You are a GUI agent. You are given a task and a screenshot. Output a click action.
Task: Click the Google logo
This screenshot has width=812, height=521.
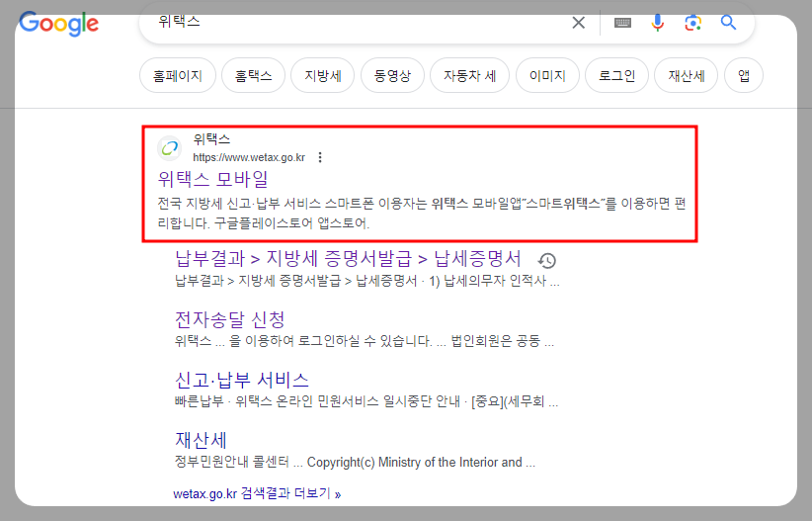58,24
